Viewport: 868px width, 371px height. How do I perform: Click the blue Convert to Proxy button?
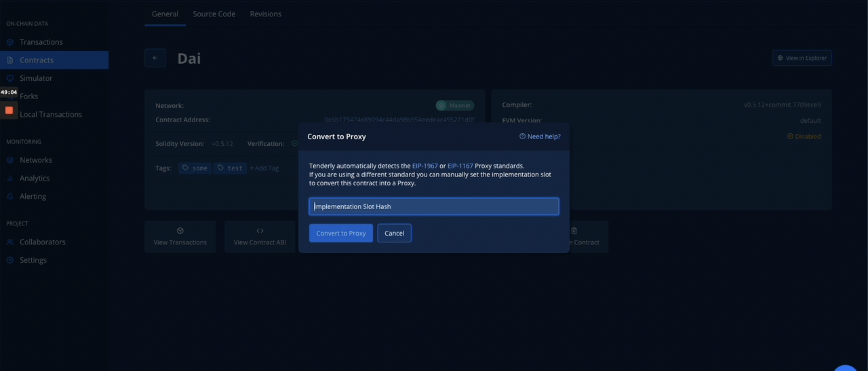pyautogui.click(x=341, y=233)
